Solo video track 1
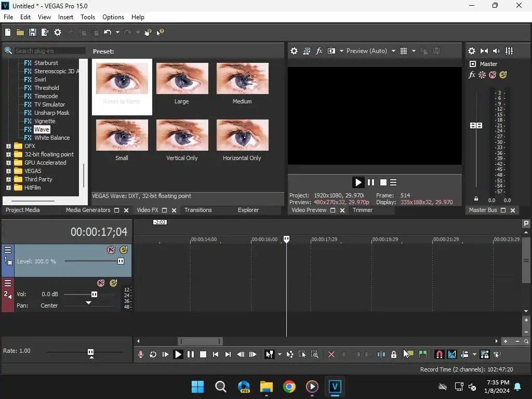This screenshot has width=532, height=399. click(x=124, y=250)
